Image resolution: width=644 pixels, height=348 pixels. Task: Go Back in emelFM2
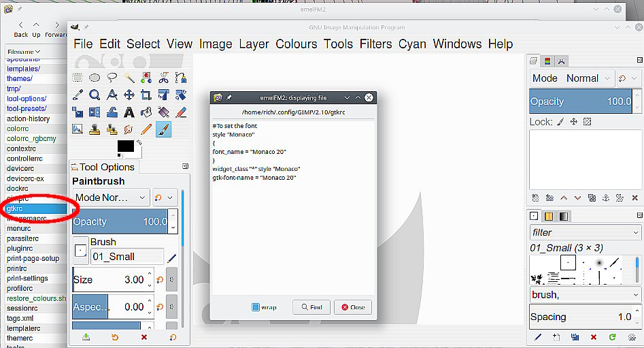[x=20, y=29]
